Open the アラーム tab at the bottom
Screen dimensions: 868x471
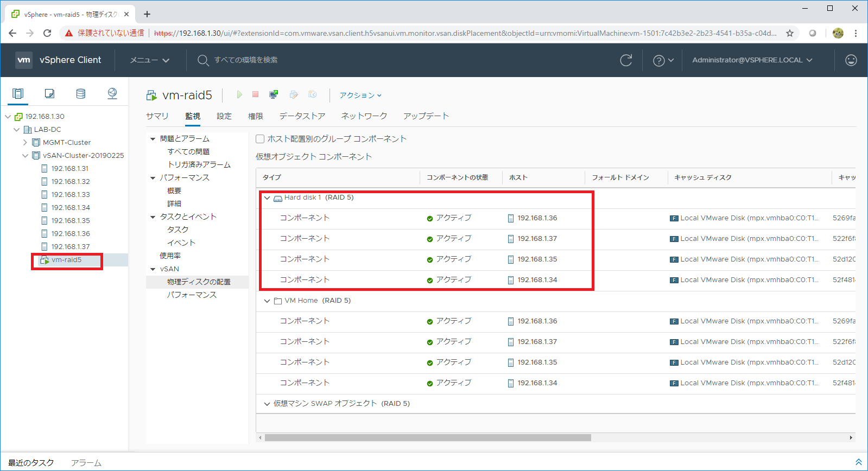pos(86,463)
